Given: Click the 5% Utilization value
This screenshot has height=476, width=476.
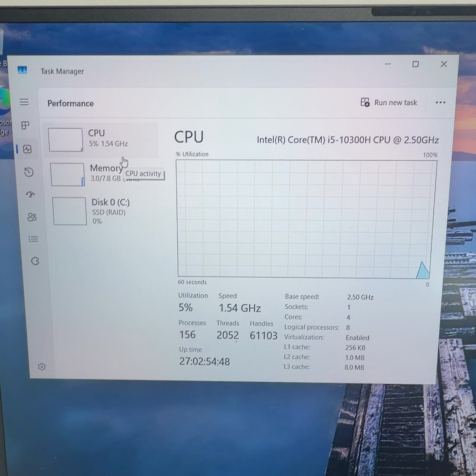Looking at the screenshot, I should pyautogui.click(x=186, y=307).
